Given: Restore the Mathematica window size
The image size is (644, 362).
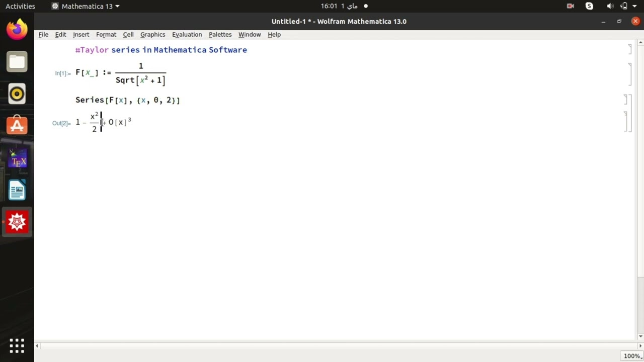Looking at the screenshot, I should tap(619, 21).
